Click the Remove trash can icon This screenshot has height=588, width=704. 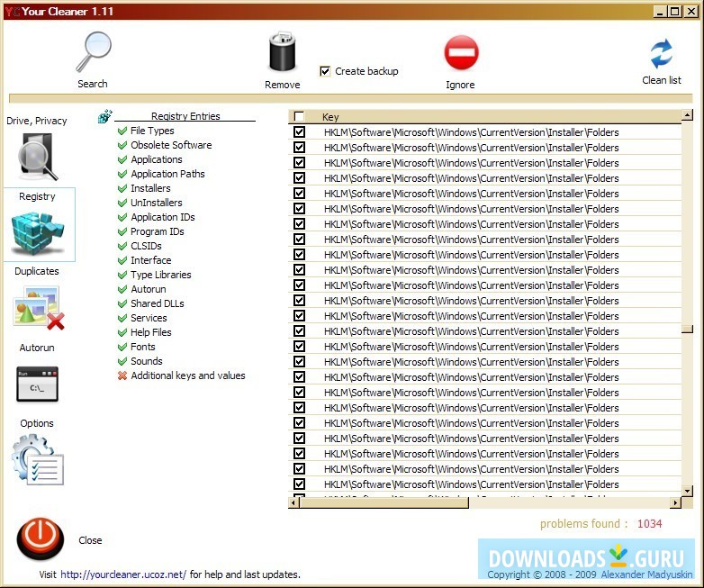283,51
